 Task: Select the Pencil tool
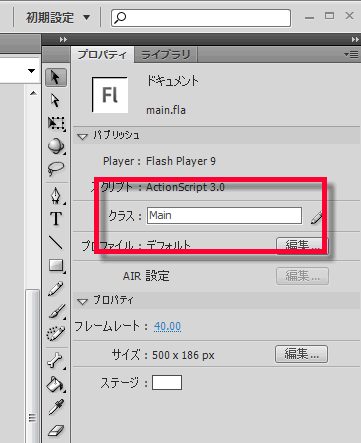click(x=56, y=289)
